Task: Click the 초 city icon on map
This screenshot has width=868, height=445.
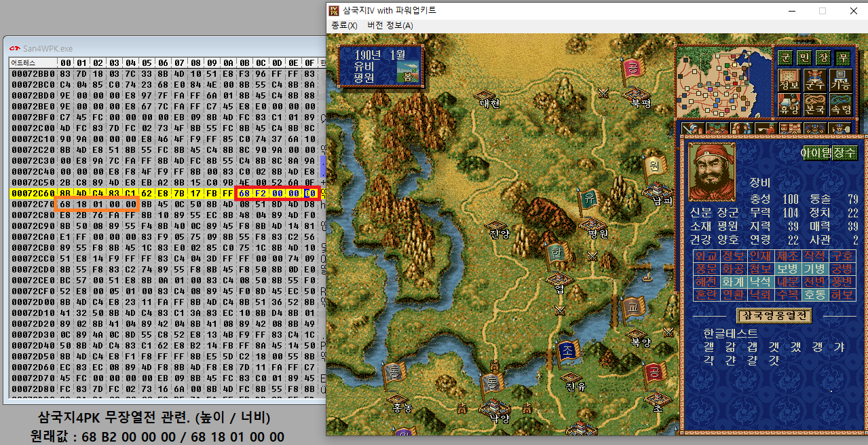Action: 659,400
